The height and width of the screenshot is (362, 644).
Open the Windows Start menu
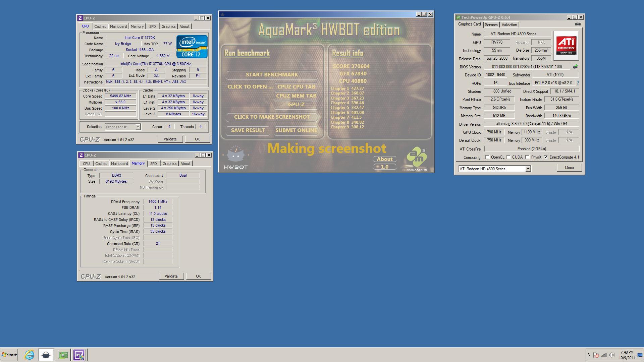[x=9, y=355]
